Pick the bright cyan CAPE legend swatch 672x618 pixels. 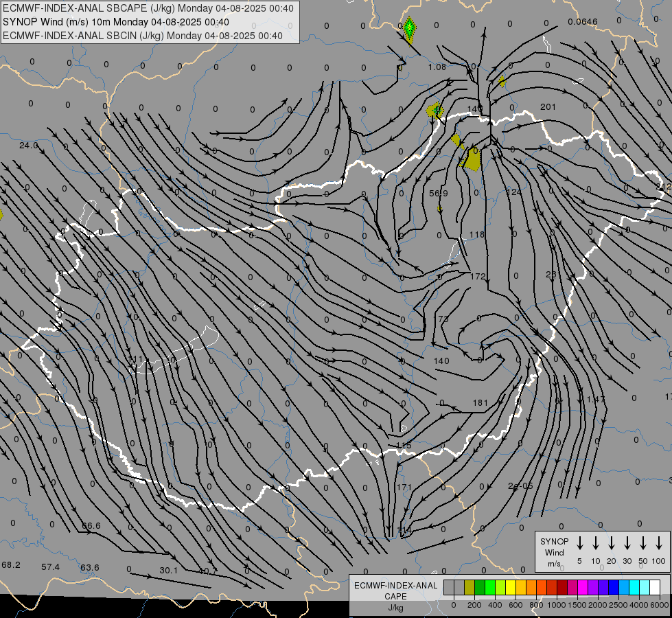pos(634,587)
